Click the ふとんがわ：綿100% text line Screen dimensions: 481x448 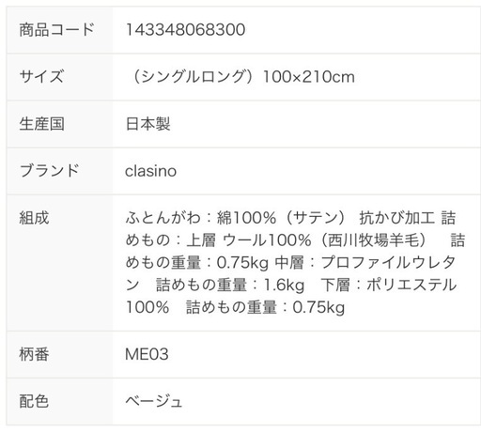pyautogui.click(x=200, y=218)
